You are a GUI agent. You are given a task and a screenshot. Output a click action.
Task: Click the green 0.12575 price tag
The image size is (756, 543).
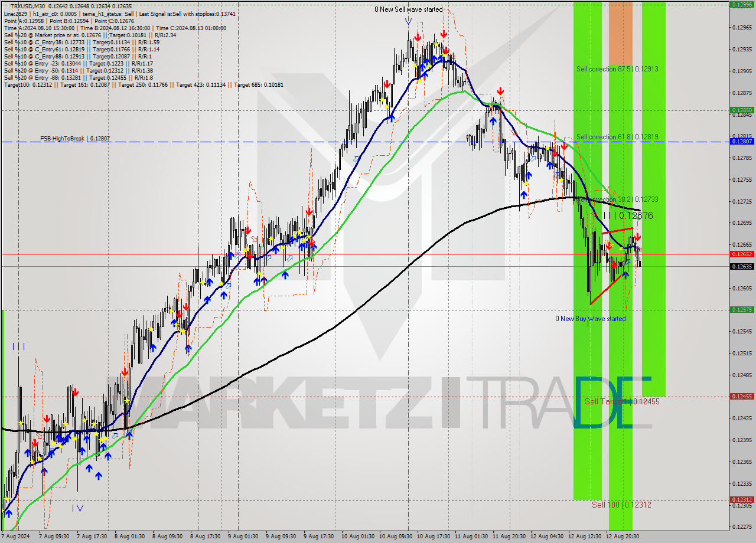[742, 309]
